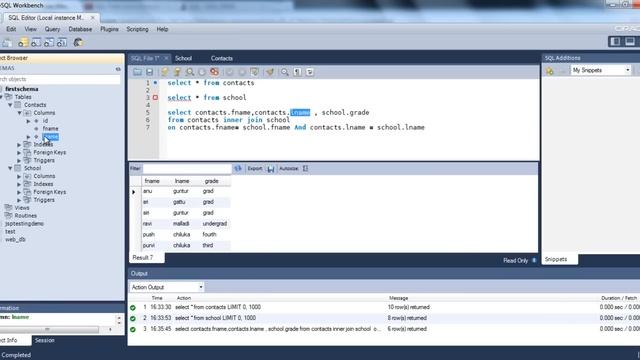Click the Filter input field in results
The width and height of the screenshot is (640, 360).
[x=187, y=169]
